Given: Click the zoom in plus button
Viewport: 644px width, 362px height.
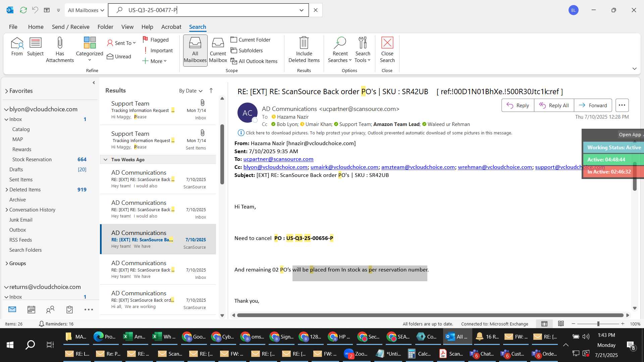Looking at the screenshot, I should point(623,324).
